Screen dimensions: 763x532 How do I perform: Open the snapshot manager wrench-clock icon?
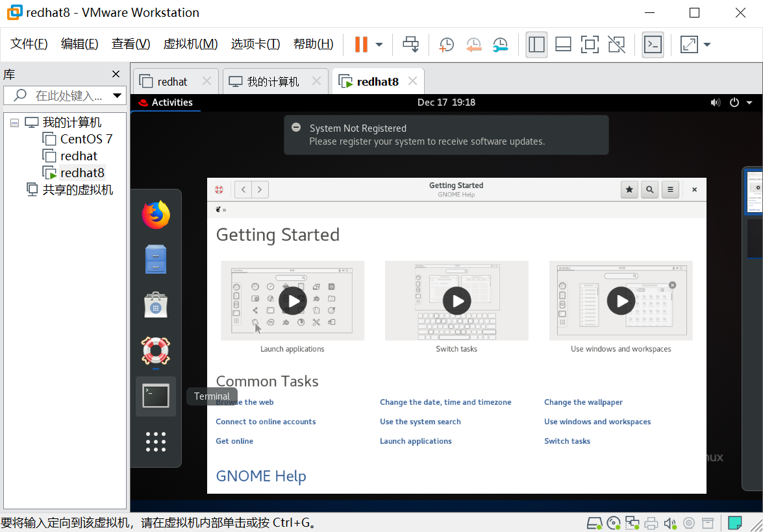pos(500,44)
